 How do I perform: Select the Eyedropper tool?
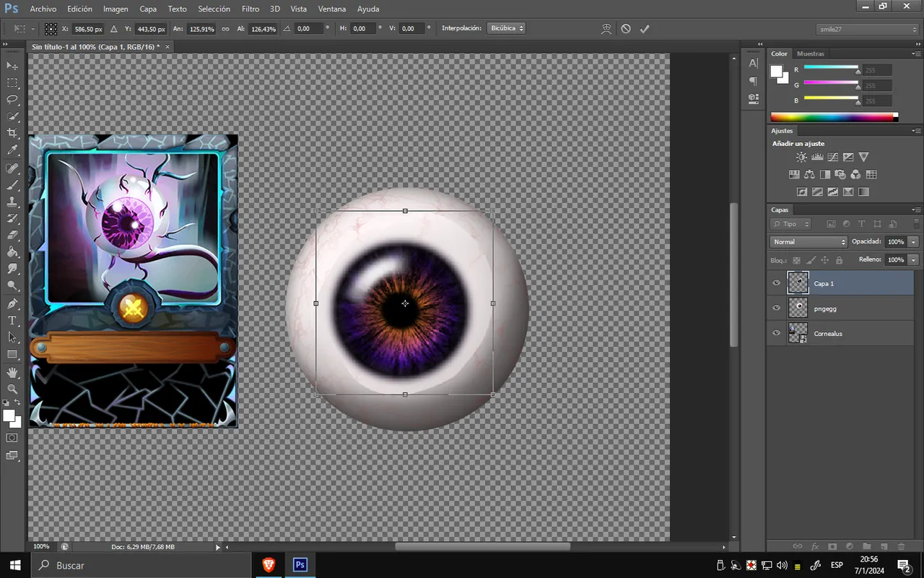(12, 150)
